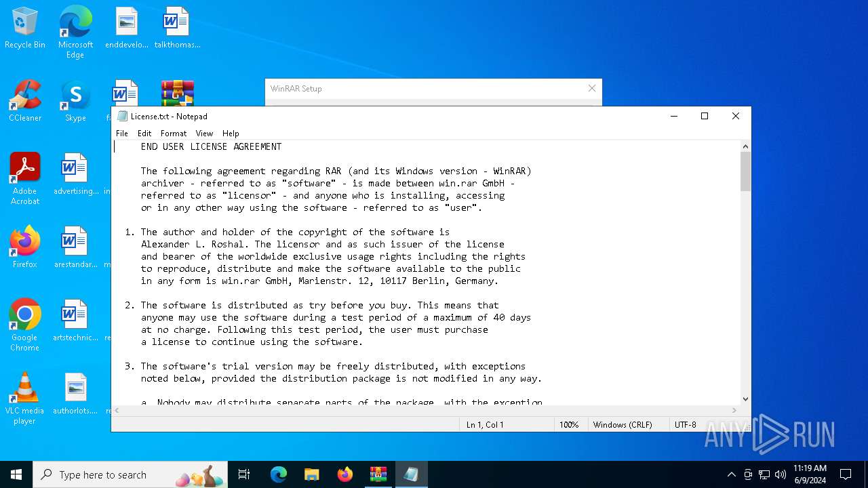The height and width of the screenshot is (488, 868).
Task: Open the notification center icon
Action: point(846,474)
